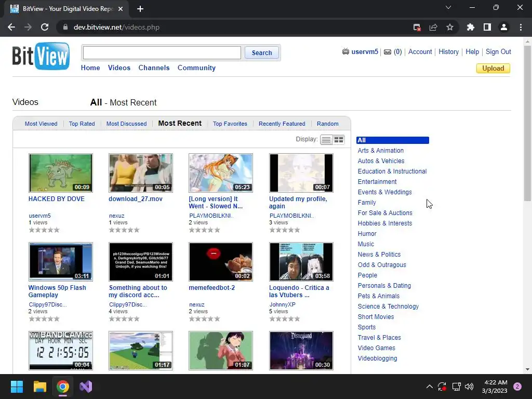The image size is (532, 399).
Task: Open a new browser tab
Action: coord(140,9)
